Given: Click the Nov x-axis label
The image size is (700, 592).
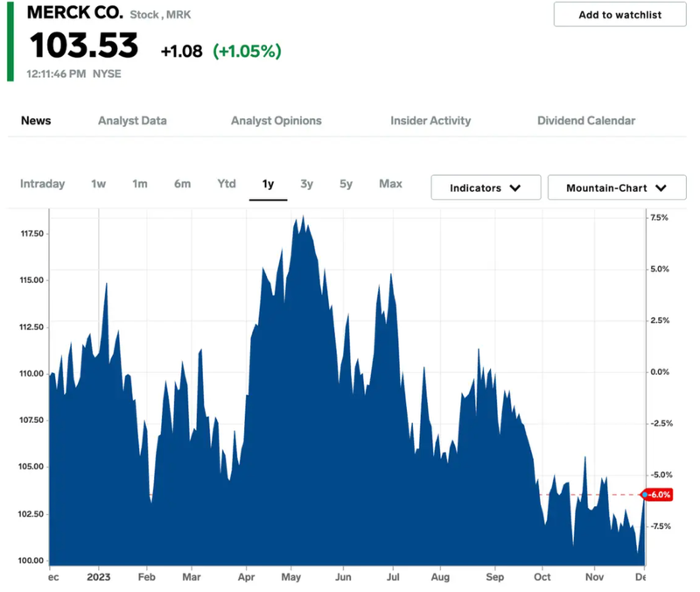Looking at the screenshot, I should pyautogui.click(x=594, y=577).
